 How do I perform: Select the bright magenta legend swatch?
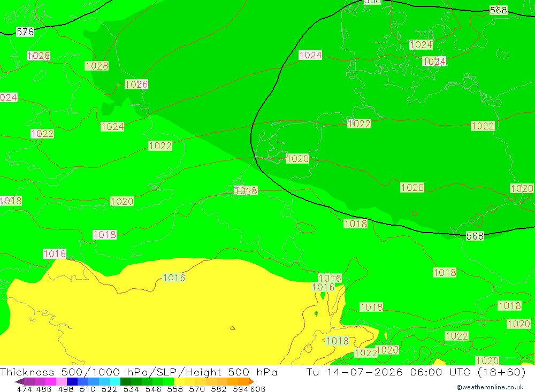click(50, 381)
